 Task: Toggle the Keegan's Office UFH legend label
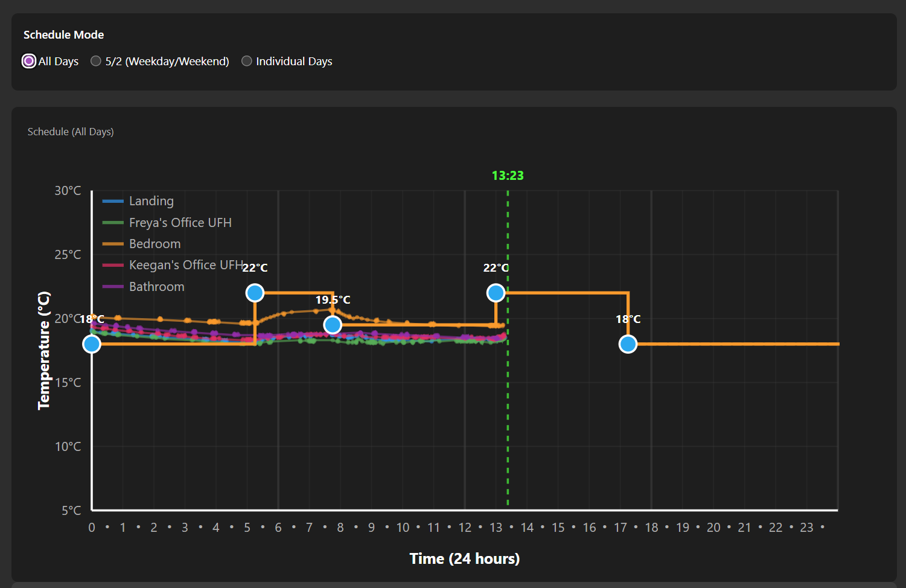[x=186, y=265]
